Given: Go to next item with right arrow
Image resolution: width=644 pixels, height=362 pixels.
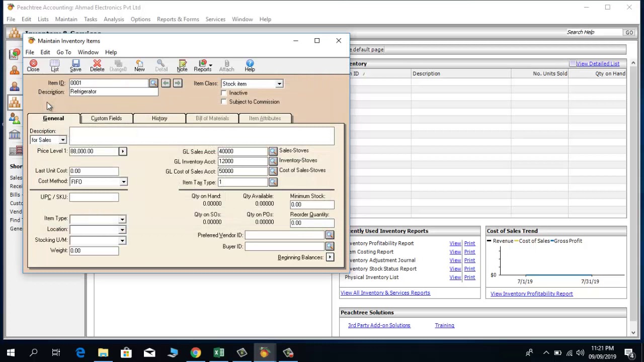Looking at the screenshot, I should pos(178,83).
